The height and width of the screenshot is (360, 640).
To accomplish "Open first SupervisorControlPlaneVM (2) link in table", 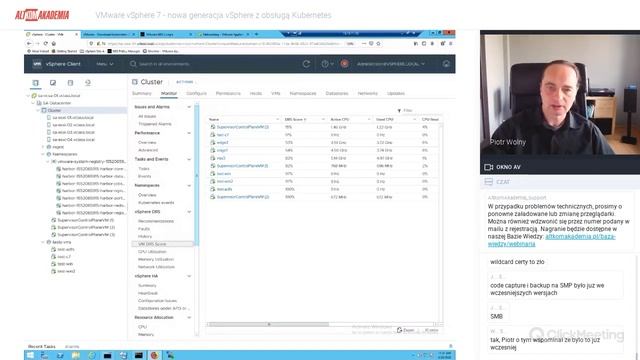I will [242, 127].
